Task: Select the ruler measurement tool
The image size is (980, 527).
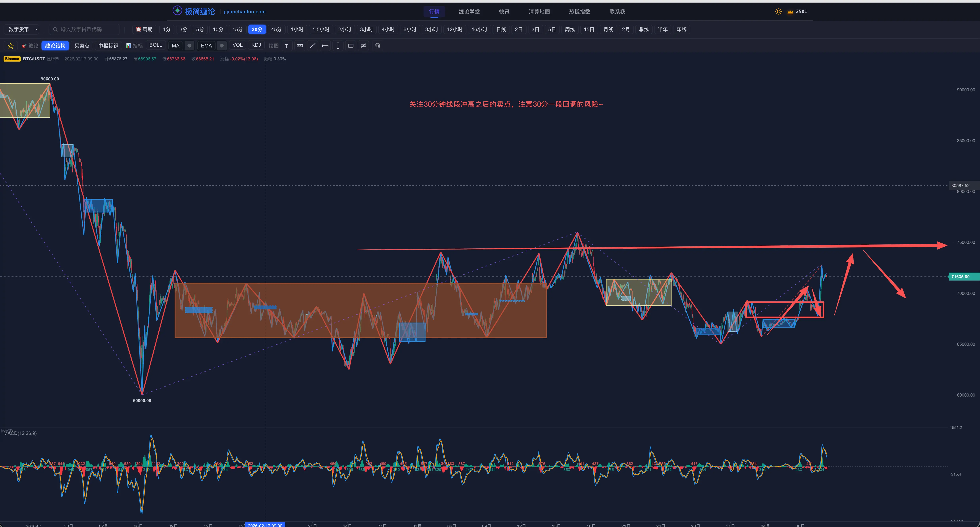Action: click(x=300, y=46)
